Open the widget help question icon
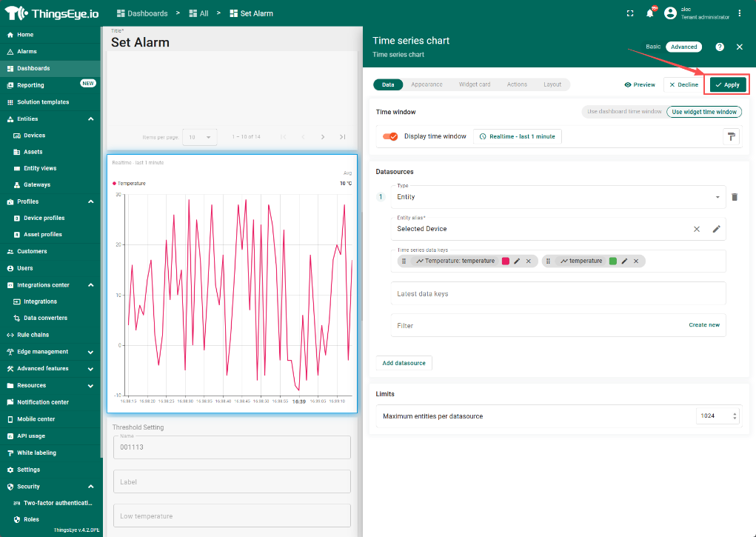This screenshot has width=756, height=537. tap(720, 47)
